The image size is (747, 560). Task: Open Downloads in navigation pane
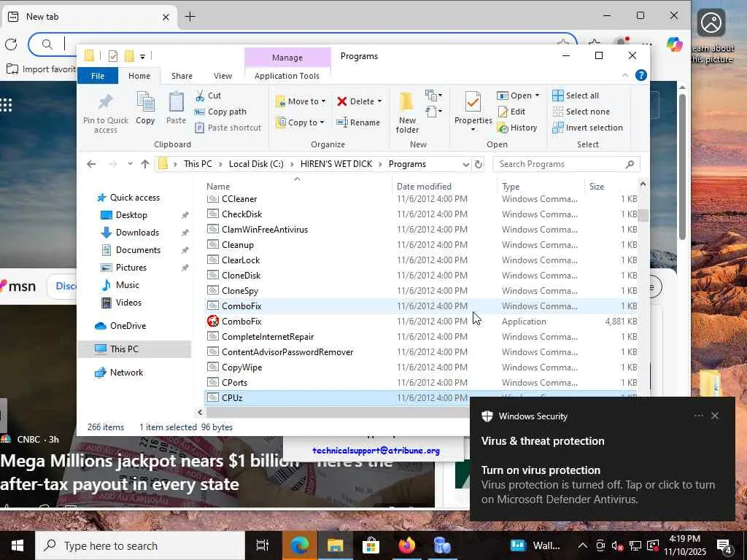coord(137,233)
